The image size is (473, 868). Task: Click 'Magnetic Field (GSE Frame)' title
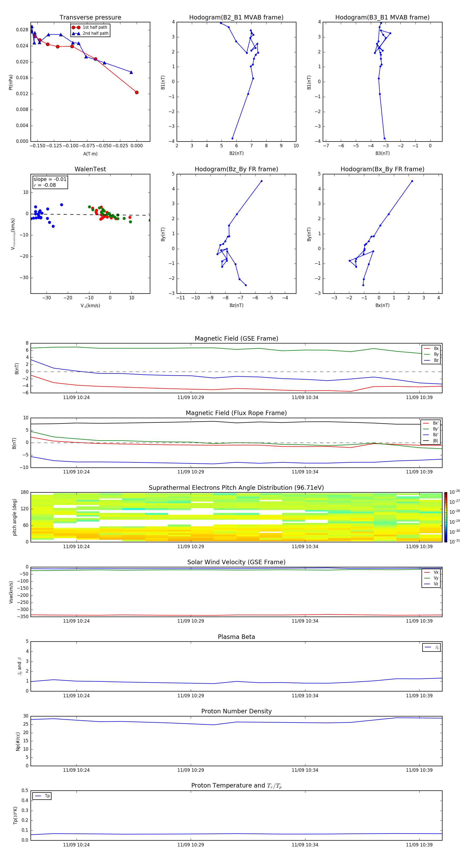point(236,339)
